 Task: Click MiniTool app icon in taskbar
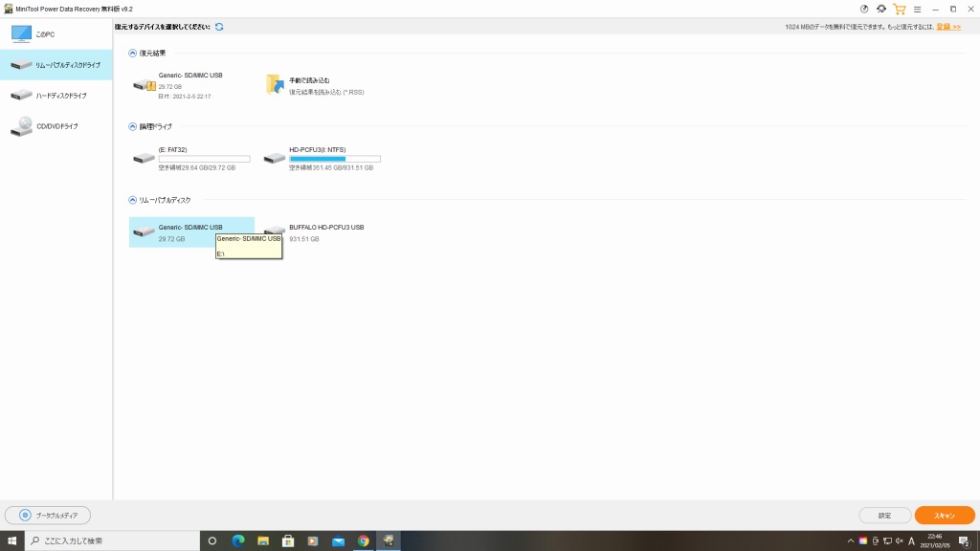pyautogui.click(x=389, y=541)
